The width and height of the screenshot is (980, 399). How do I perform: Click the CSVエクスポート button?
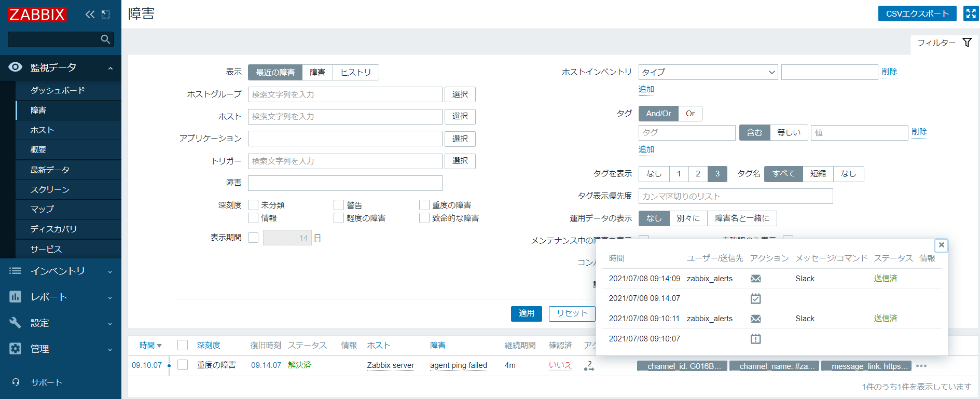(x=917, y=14)
